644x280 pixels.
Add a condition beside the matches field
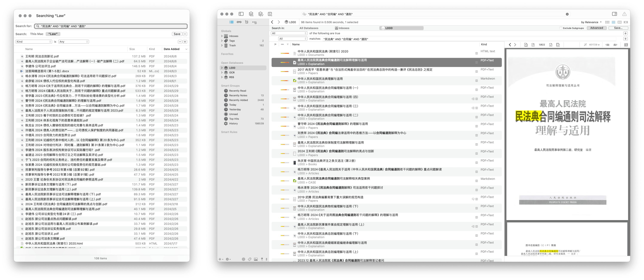point(625,39)
